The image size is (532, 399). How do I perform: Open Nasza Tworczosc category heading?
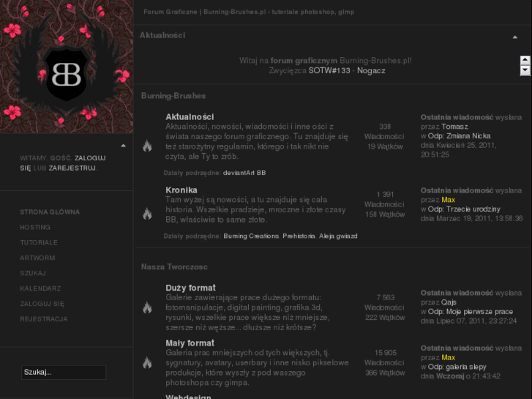point(174,266)
